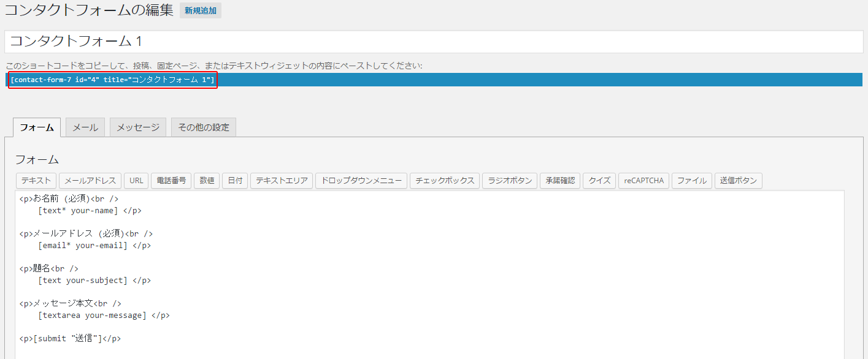Image resolution: width=868 pixels, height=359 pixels.
Task: Insert a 数値 tag
Action: (x=207, y=181)
